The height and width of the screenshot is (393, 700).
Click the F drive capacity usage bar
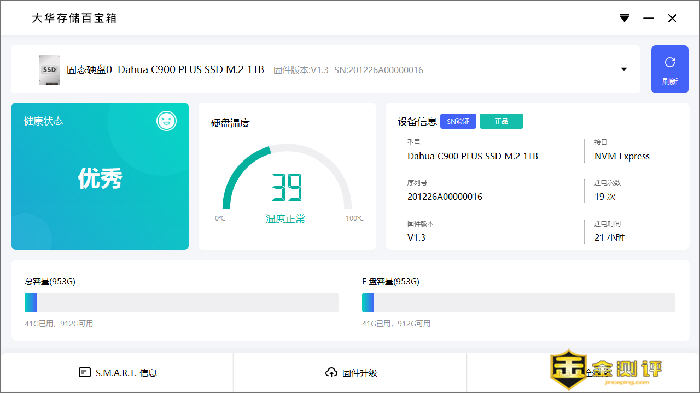click(x=518, y=302)
